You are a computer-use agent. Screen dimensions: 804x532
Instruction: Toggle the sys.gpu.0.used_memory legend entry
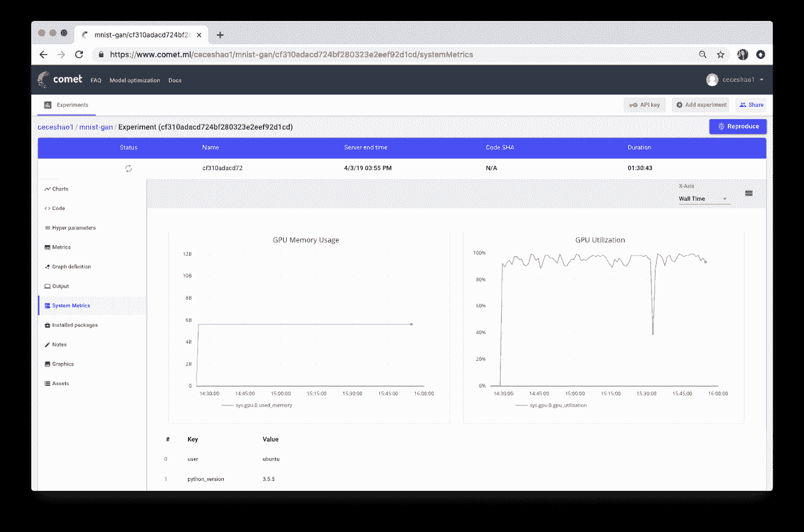[257, 405]
